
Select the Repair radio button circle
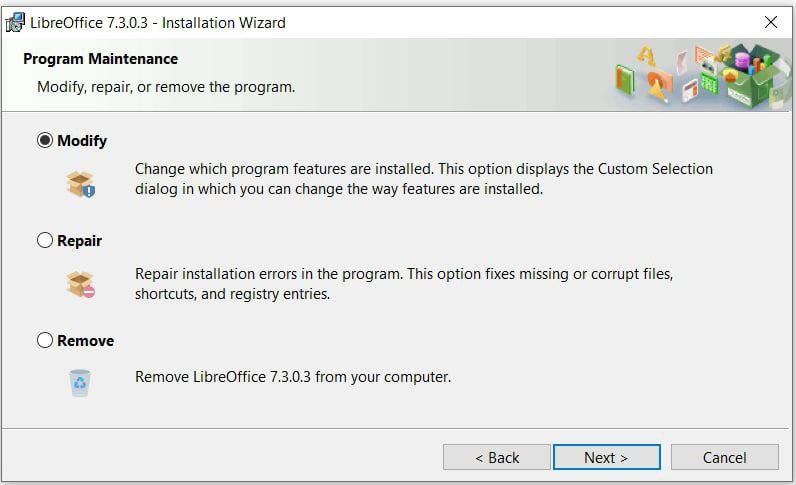45,240
